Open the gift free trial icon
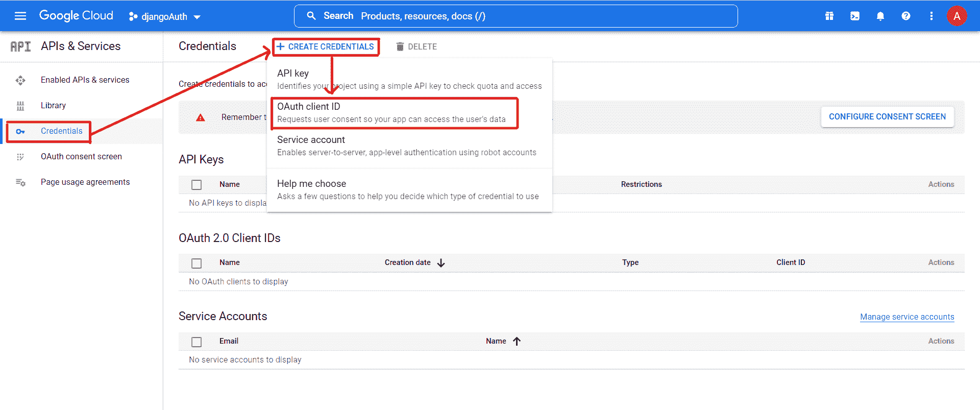Screen dimensions: 980x410 click(x=829, y=16)
